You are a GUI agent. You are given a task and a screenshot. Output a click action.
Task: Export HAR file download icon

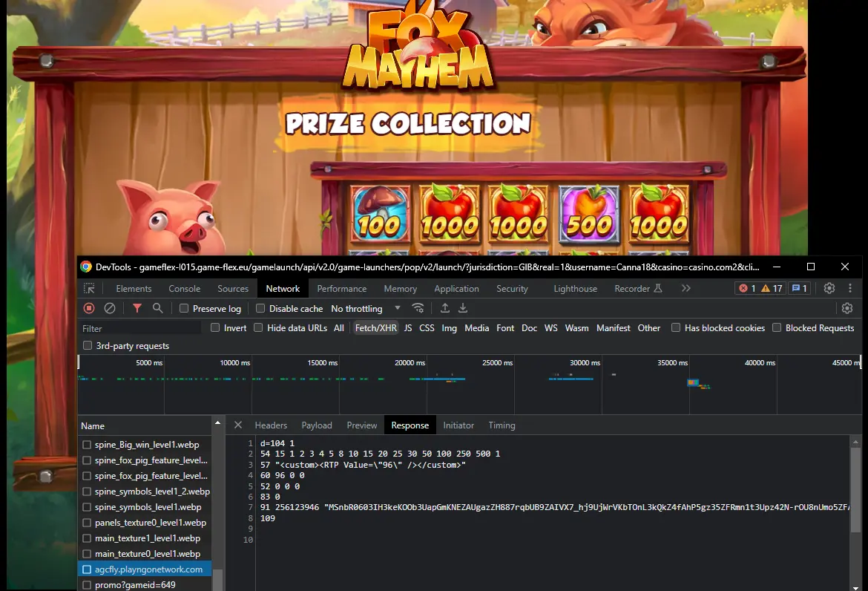(463, 308)
